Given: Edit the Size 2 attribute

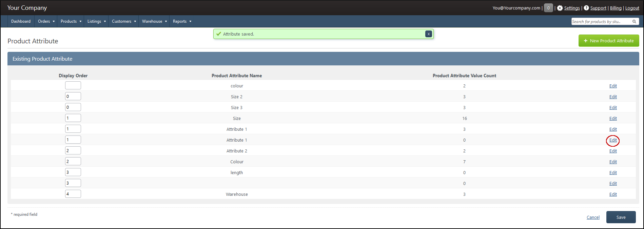Looking at the screenshot, I should (x=613, y=97).
